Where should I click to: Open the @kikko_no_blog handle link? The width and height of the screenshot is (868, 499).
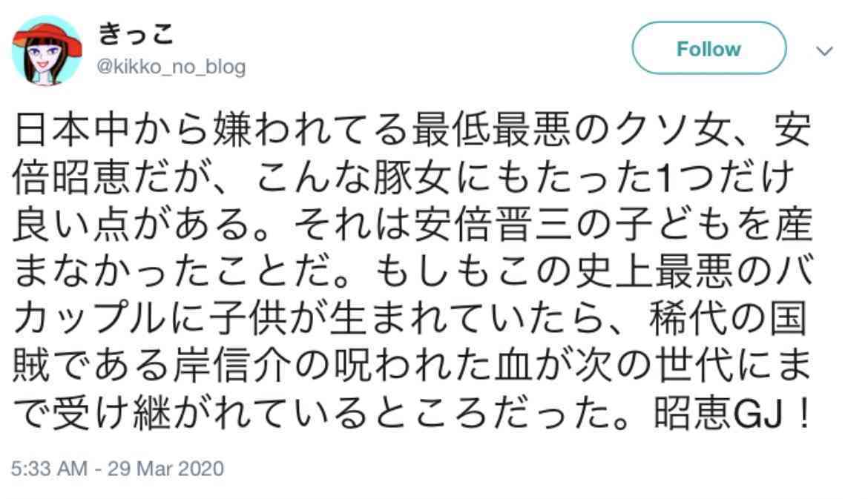point(171,67)
